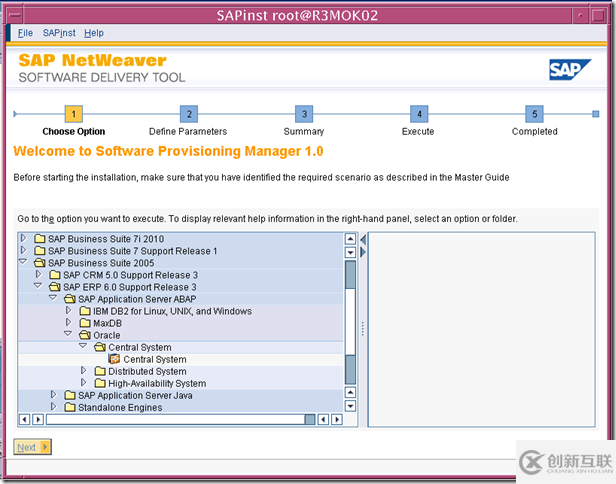Image resolution: width=616 pixels, height=484 pixels.
Task: Select 'MaxDB' tree row text
Action: tap(107, 323)
